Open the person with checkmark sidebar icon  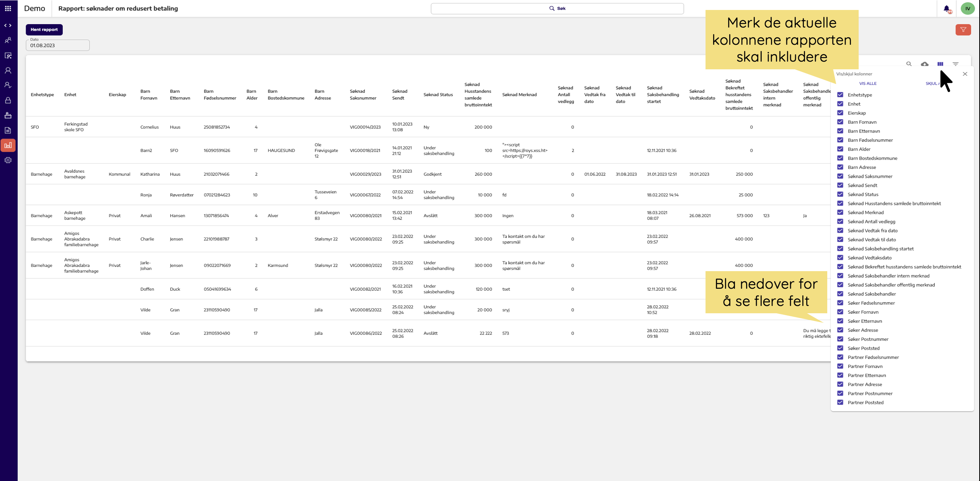pos(8,85)
